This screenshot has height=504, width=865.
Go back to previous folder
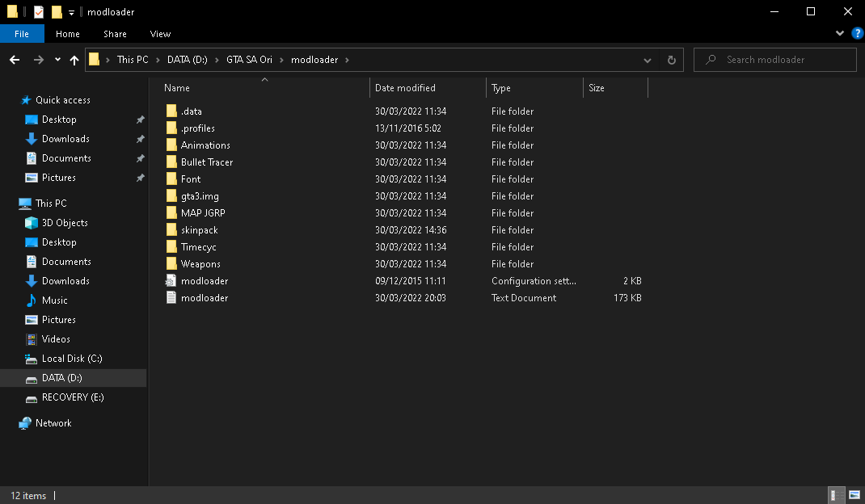coord(15,60)
